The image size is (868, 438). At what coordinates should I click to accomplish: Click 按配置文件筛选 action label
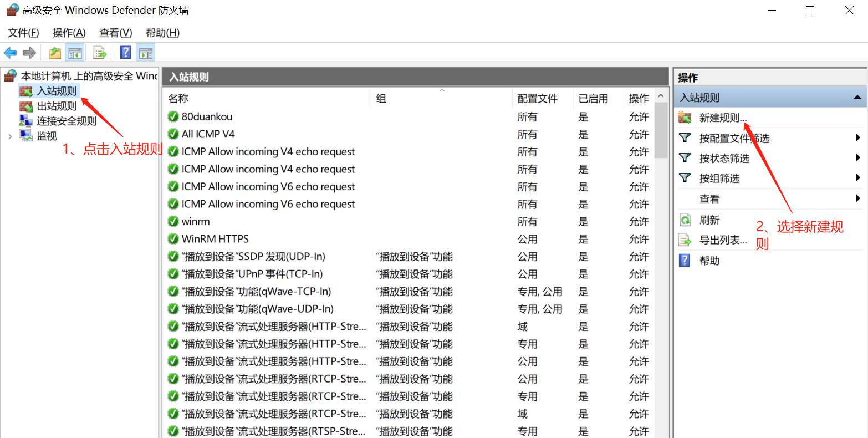coord(734,138)
